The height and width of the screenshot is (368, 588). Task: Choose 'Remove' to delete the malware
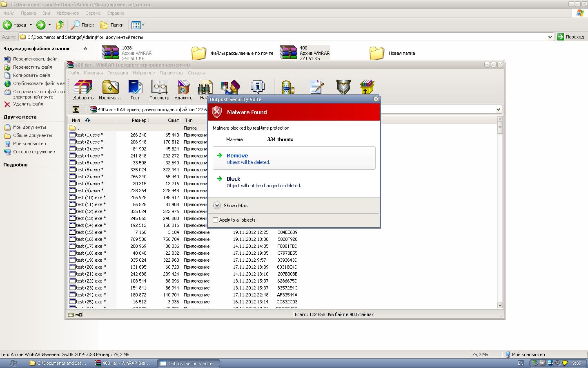[x=294, y=158]
